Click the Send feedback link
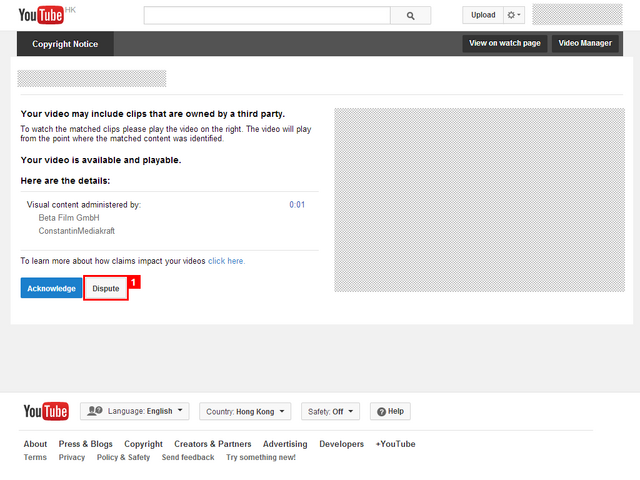The width and height of the screenshot is (640, 480). pyautogui.click(x=188, y=457)
